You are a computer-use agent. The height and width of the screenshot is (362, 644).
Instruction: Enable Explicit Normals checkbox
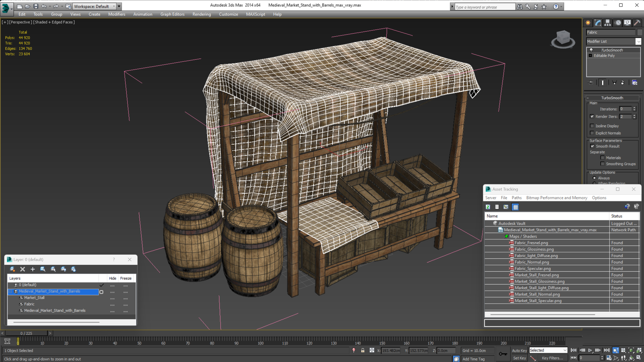click(x=592, y=133)
